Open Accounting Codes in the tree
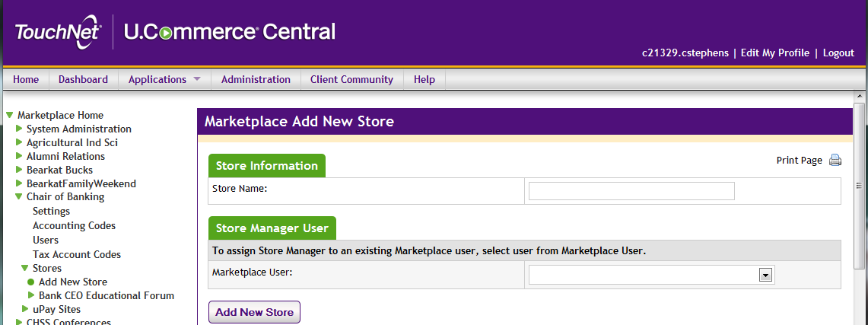 (75, 225)
